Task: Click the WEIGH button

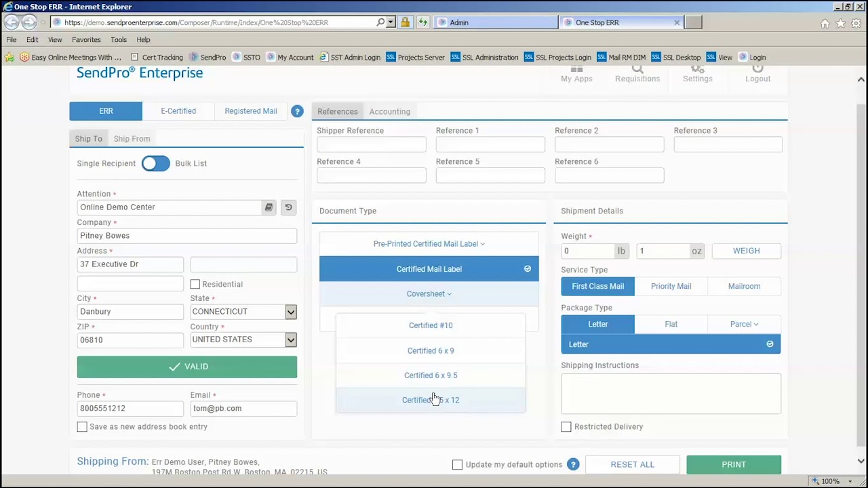Action: 746,251
